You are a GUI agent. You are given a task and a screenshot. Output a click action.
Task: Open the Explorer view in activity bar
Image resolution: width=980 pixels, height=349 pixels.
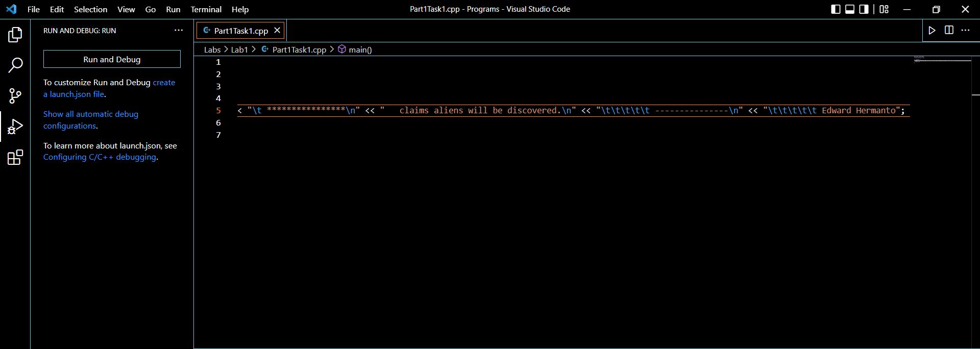click(x=15, y=35)
